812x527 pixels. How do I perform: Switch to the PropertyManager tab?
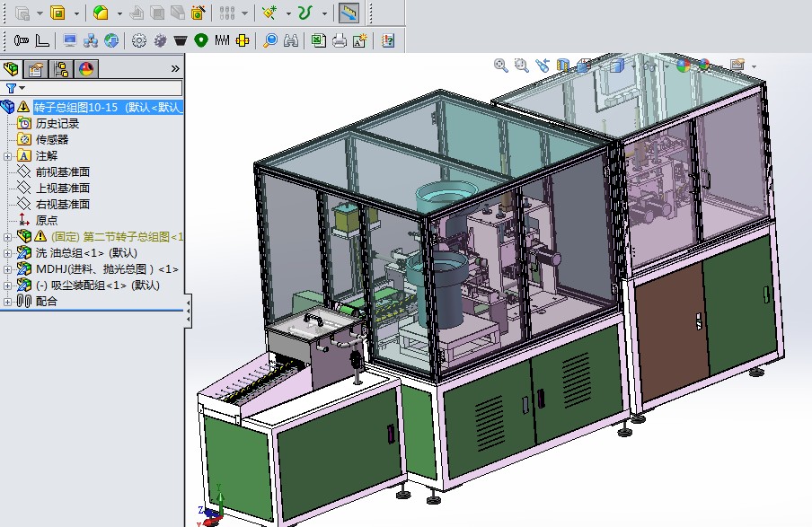click(36, 68)
